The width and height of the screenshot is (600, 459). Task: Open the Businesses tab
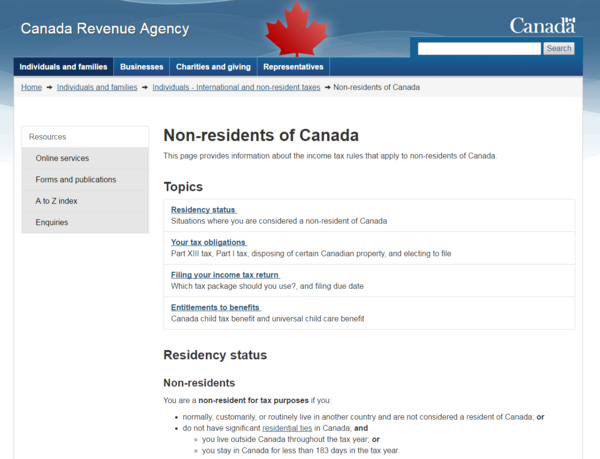[x=142, y=67]
